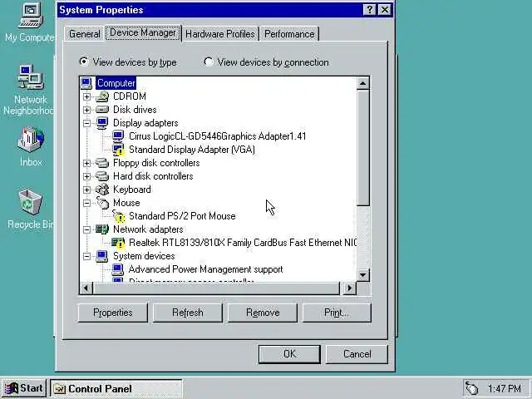Screen dimensions: 532x399
Task: Collapse the Display adapters tree node
Action: (x=86, y=123)
